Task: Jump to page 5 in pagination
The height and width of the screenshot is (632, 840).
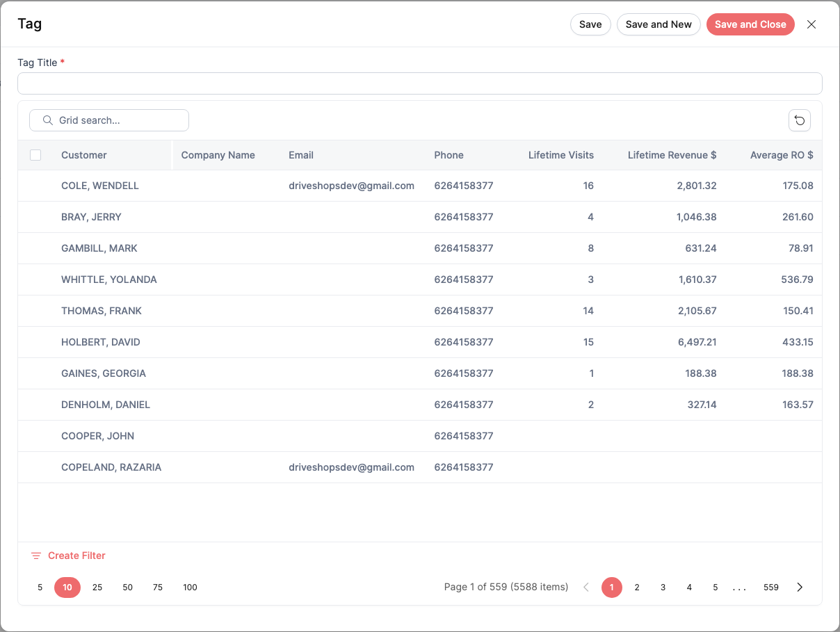Action: click(715, 588)
